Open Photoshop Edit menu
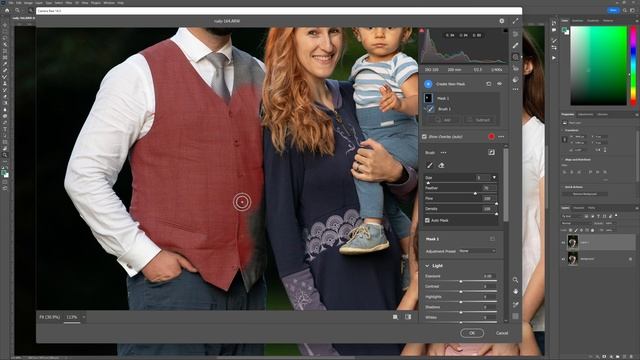This screenshot has height=360, width=640. click(x=19, y=3)
